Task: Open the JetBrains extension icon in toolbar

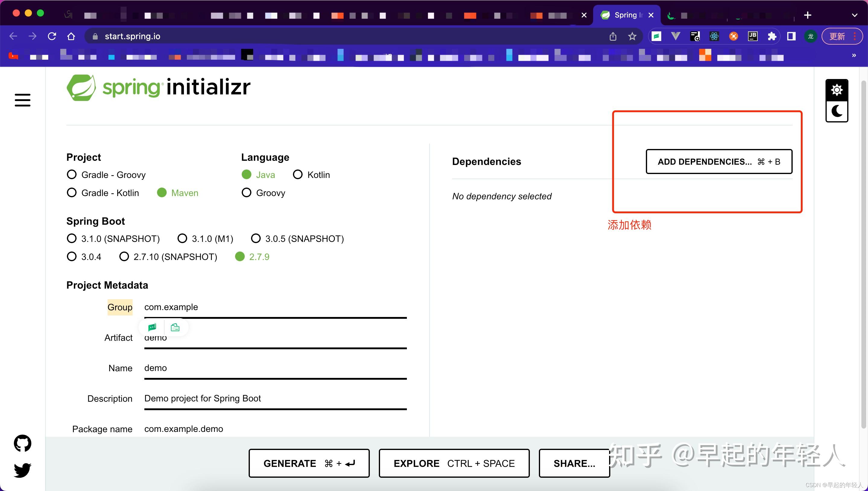Action: click(x=753, y=36)
